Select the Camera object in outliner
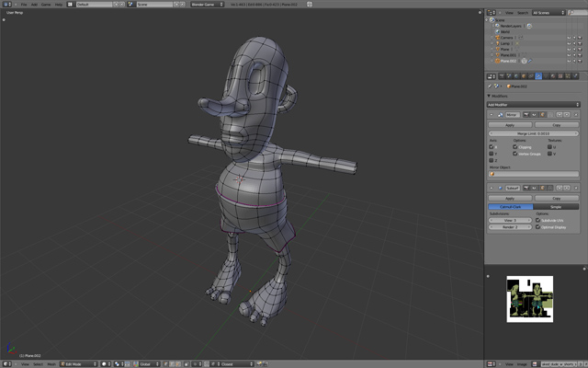The image size is (588, 368). click(504, 37)
